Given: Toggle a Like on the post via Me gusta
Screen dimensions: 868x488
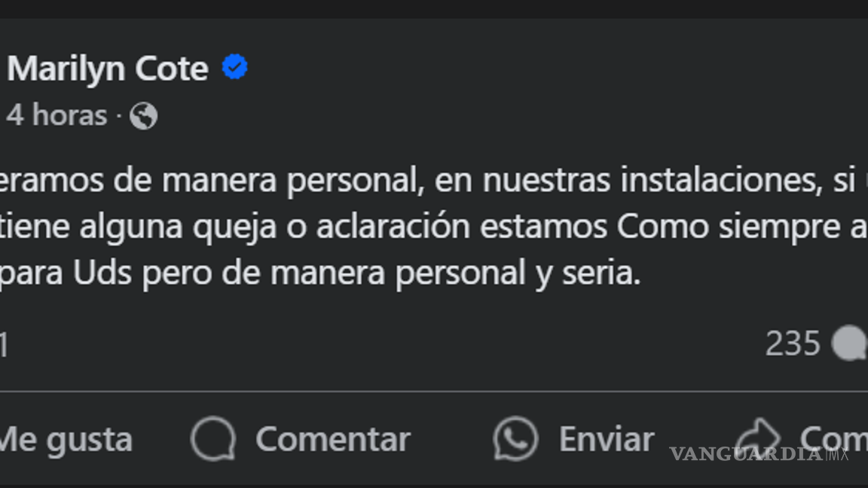Looking at the screenshot, I should [x=66, y=438].
